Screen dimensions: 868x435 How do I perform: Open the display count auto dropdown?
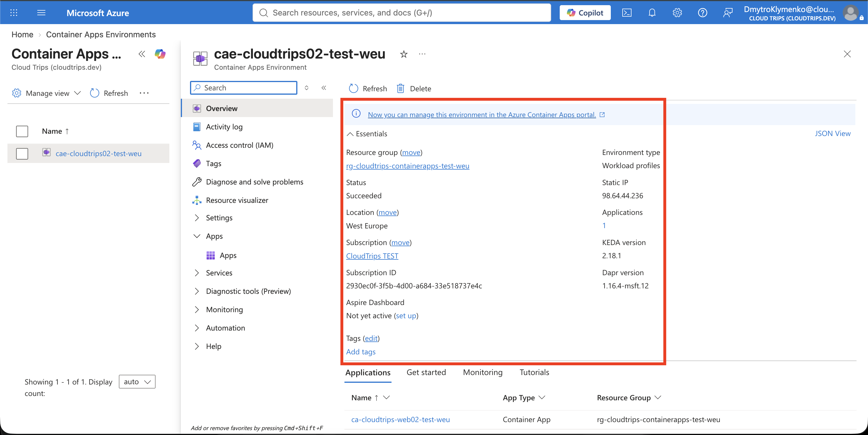click(137, 382)
